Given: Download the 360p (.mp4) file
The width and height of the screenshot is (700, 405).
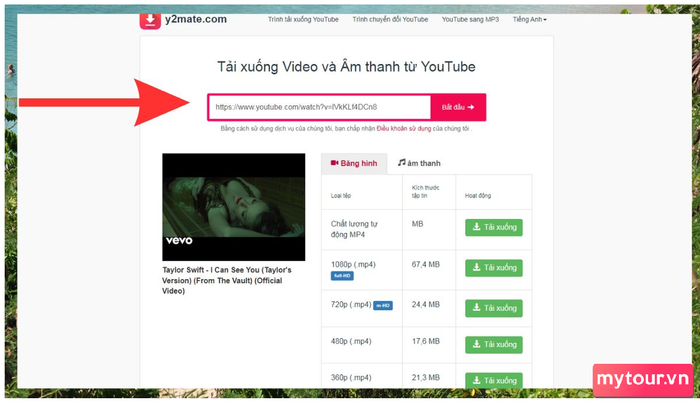Looking at the screenshot, I should point(494,380).
